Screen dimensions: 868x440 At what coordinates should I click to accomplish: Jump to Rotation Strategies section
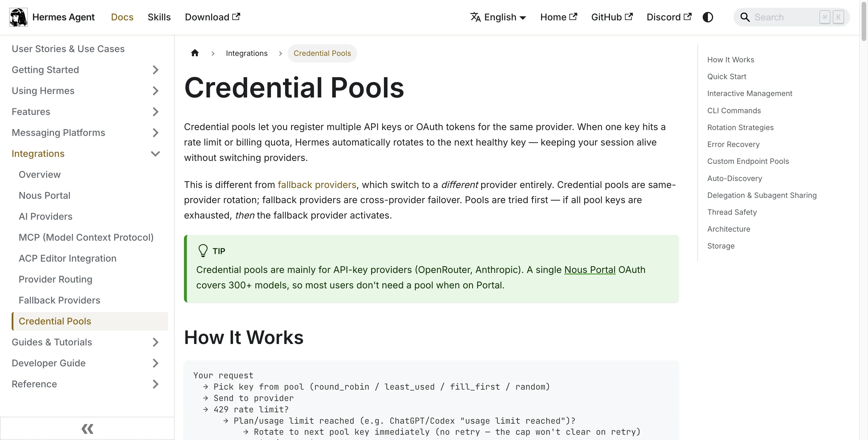pos(740,127)
